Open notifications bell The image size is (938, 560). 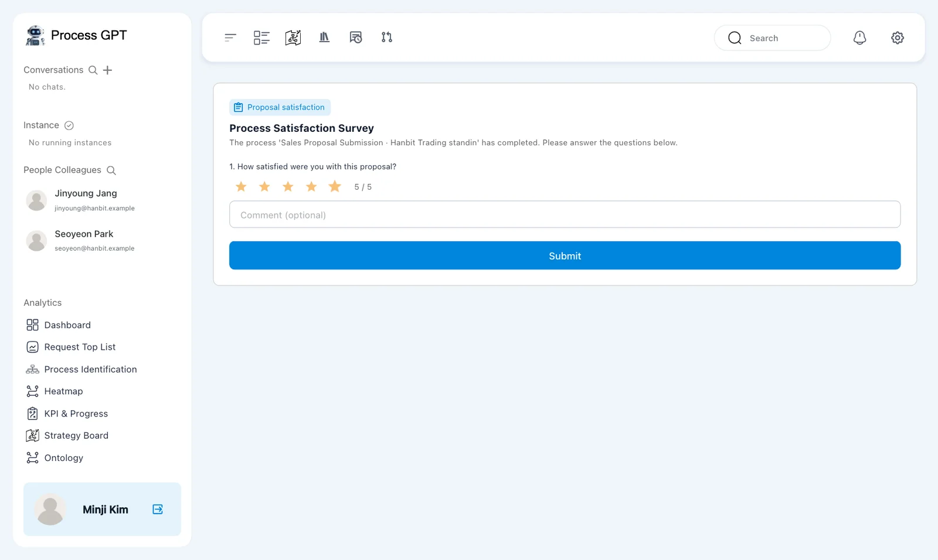pos(859,37)
